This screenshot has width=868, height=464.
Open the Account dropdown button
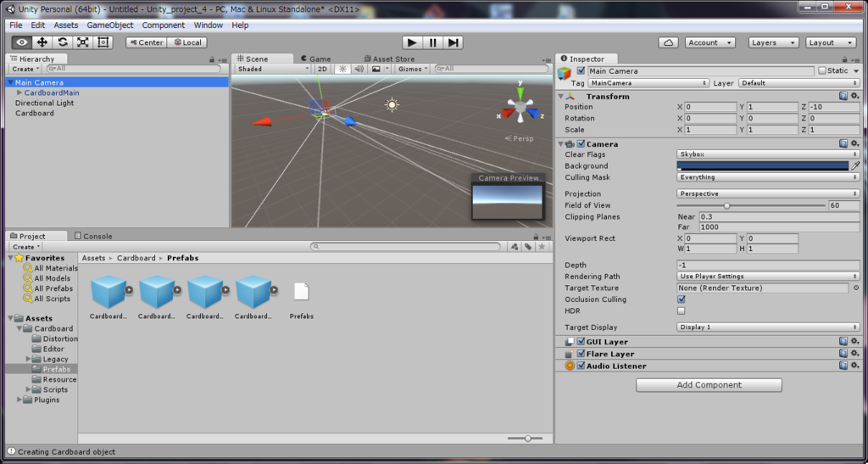coord(710,42)
